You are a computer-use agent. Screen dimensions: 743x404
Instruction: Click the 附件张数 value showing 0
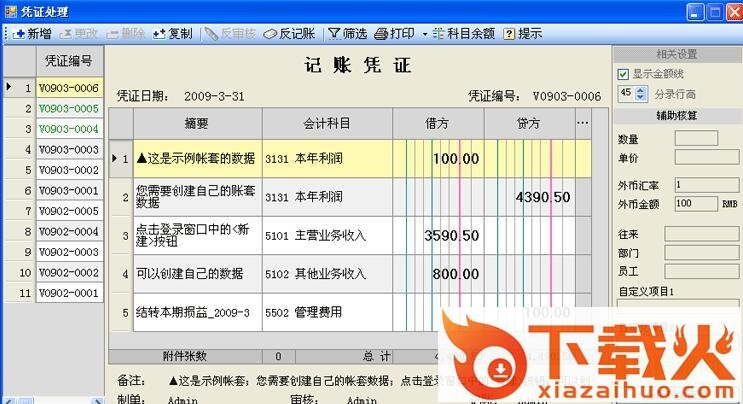click(279, 356)
